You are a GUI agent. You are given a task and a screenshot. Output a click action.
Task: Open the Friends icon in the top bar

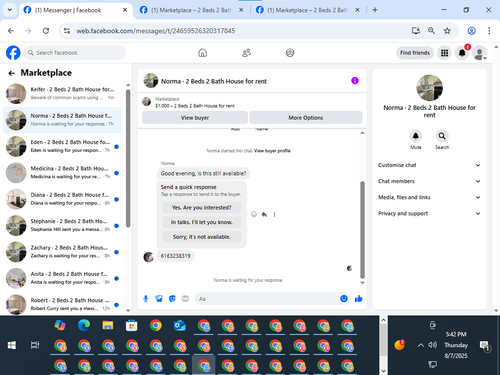(x=246, y=53)
